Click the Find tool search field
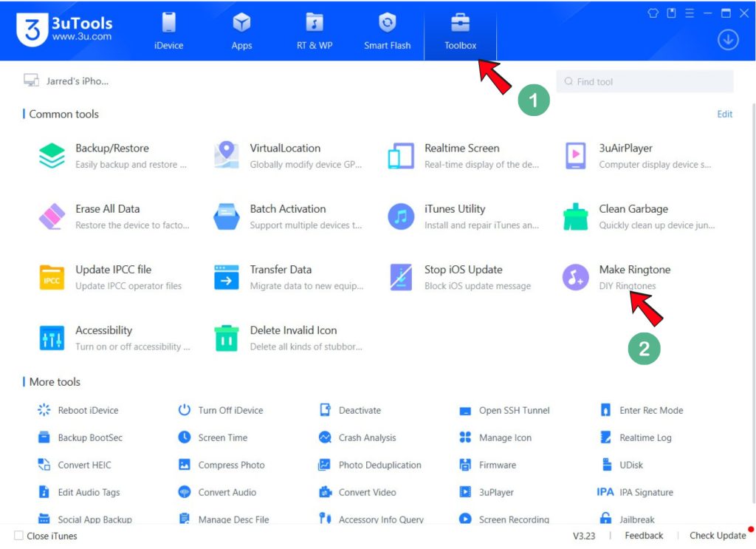This screenshot has width=756, height=549. click(645, 81)
